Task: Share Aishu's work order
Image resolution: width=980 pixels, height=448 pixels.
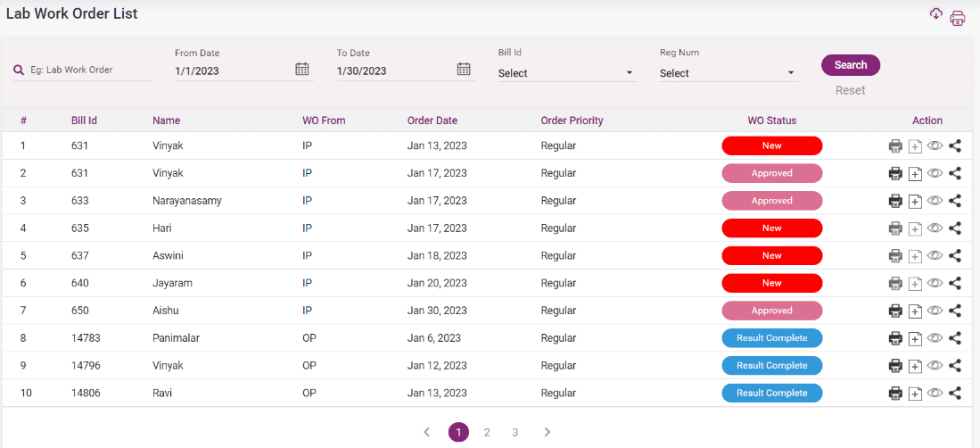Action: (x=954, y=311)
